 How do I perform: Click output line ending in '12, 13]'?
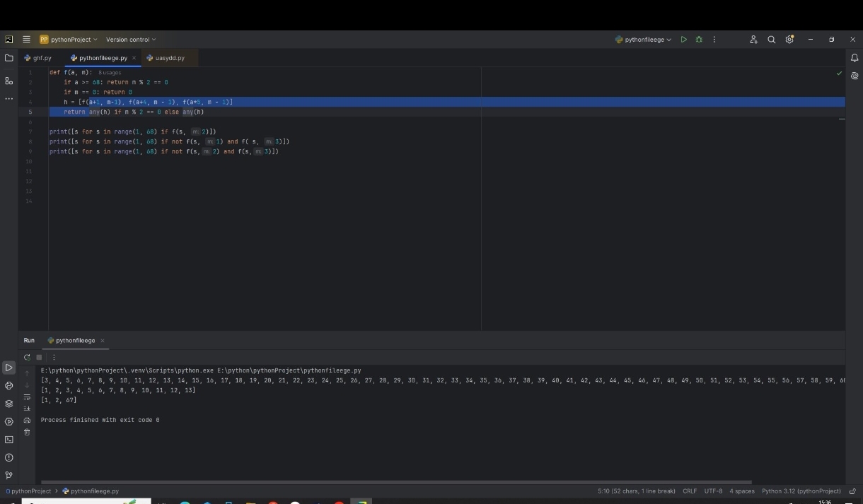coord(118,390)
